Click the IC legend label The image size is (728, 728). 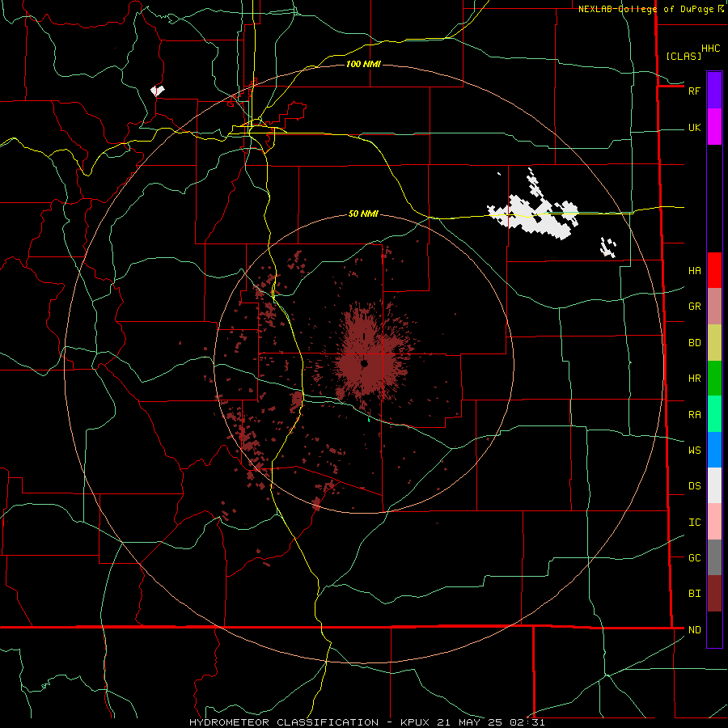[695, 523]
